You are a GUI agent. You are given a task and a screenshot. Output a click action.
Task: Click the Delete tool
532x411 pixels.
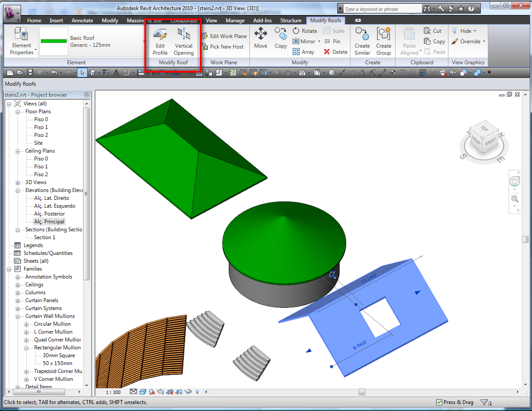coord(336,52)
